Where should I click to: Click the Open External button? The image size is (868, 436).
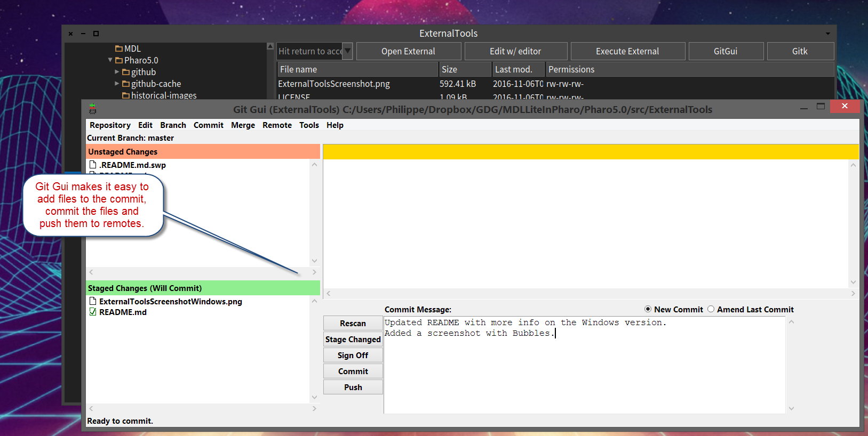(x=409, y=51)
